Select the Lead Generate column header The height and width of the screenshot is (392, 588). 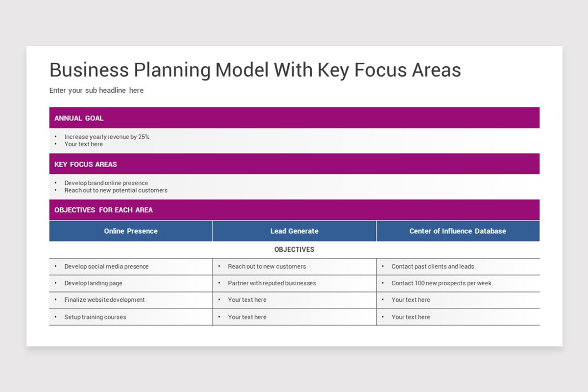coord(294,231)
